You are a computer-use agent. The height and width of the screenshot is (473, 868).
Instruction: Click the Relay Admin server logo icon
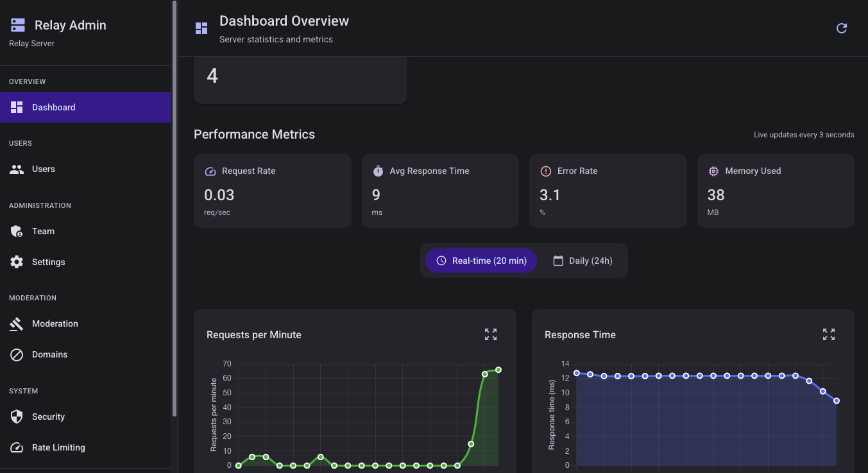(x=18, y=25)
